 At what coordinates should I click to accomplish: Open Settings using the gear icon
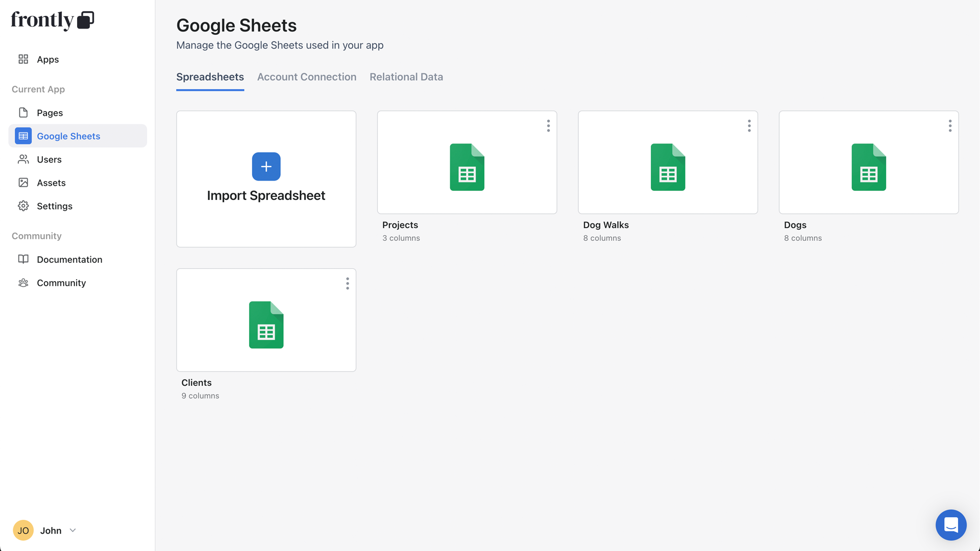(23, 206)
